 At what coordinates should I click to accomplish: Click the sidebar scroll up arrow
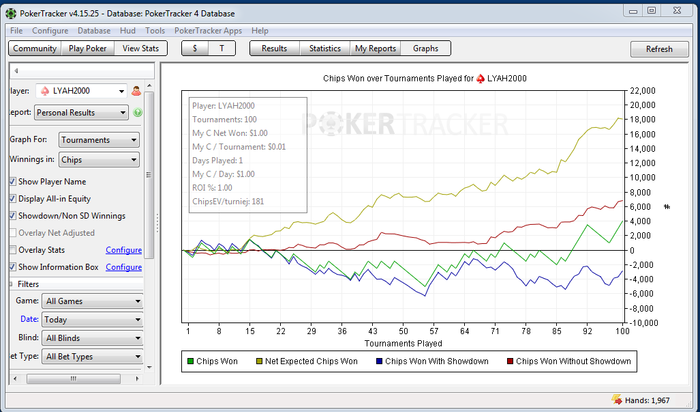[x=149, y=86]
